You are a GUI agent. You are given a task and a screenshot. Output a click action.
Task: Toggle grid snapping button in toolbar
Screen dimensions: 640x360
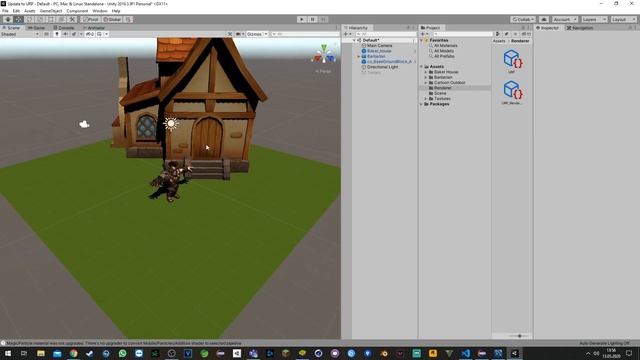click(128, 19)
